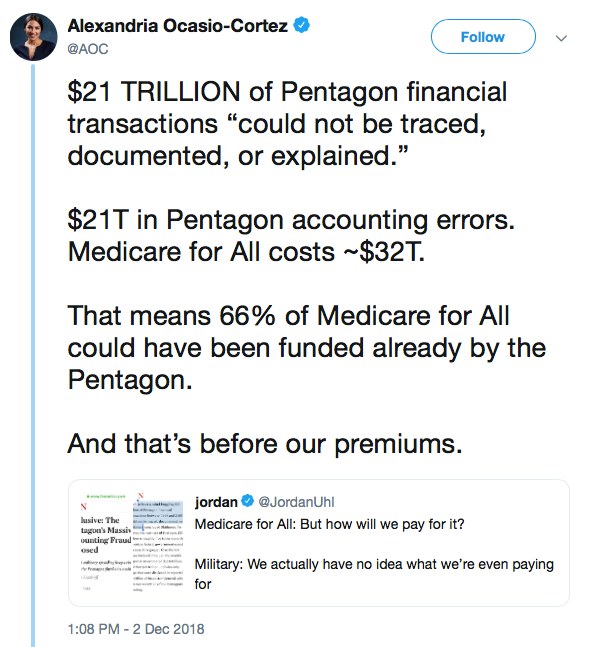Click the red N logo in article thumbnail
Viewport: 603px width, 647px height.
click(x=83, y=507)
